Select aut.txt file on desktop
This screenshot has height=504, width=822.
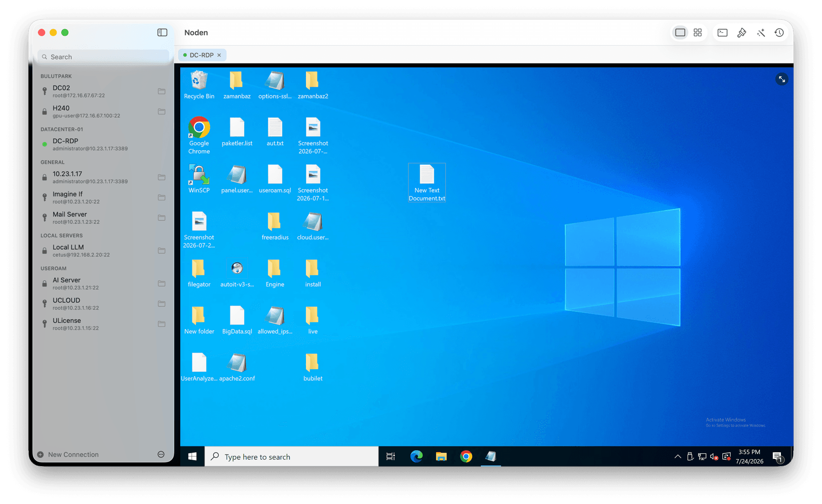(x=275, y=132)
